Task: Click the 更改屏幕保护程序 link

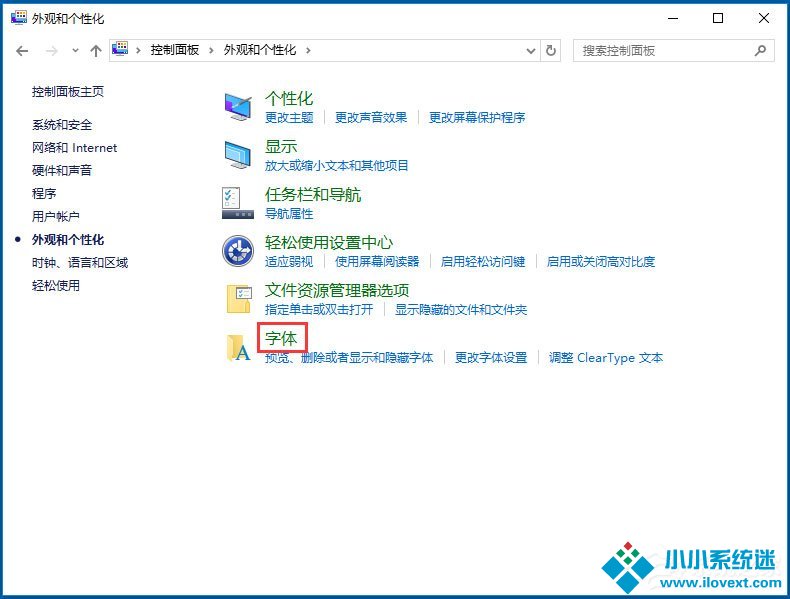Action: (x=477, y=118)
